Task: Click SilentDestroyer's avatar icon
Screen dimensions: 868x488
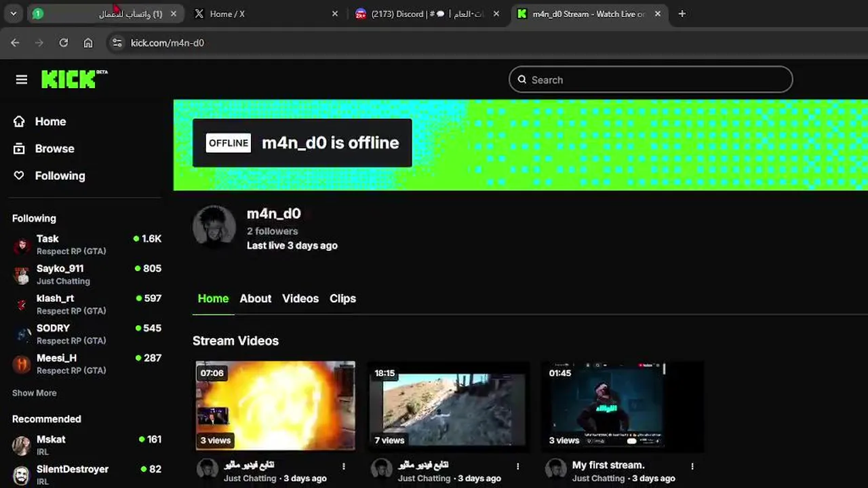Action: click(22, 476)
